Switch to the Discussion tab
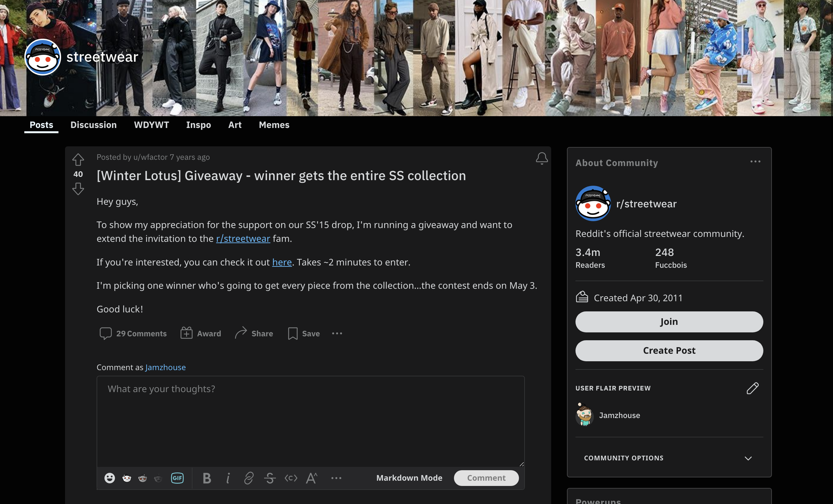The height and width of the screenshot is (504, 833). [93, 125]
